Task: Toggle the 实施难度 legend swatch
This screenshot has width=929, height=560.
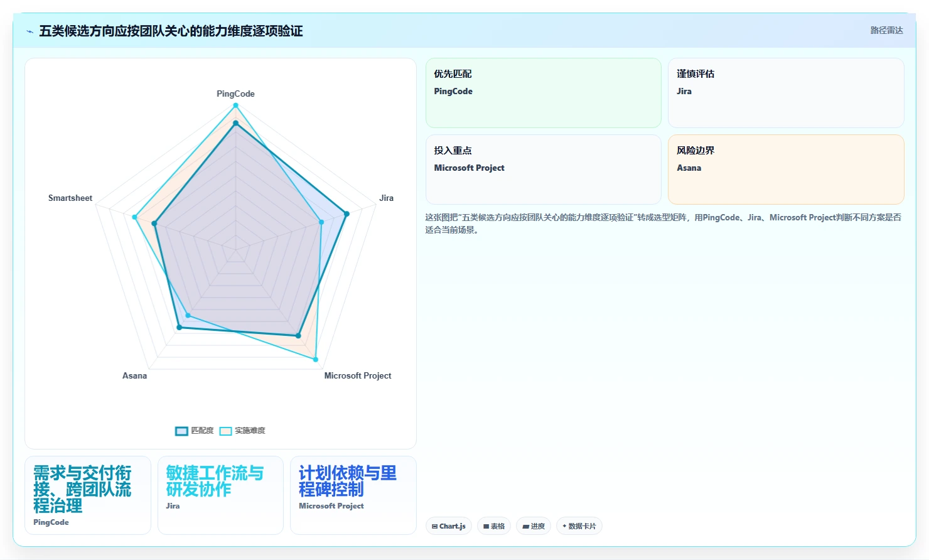Action: click(225, 431)
